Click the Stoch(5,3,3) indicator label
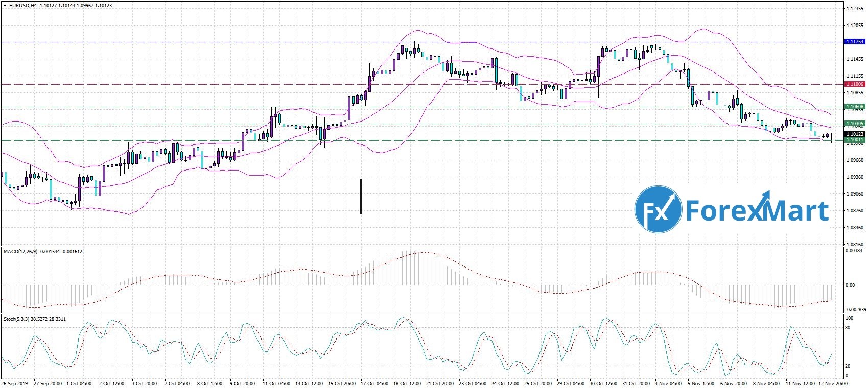 point(16,319)
